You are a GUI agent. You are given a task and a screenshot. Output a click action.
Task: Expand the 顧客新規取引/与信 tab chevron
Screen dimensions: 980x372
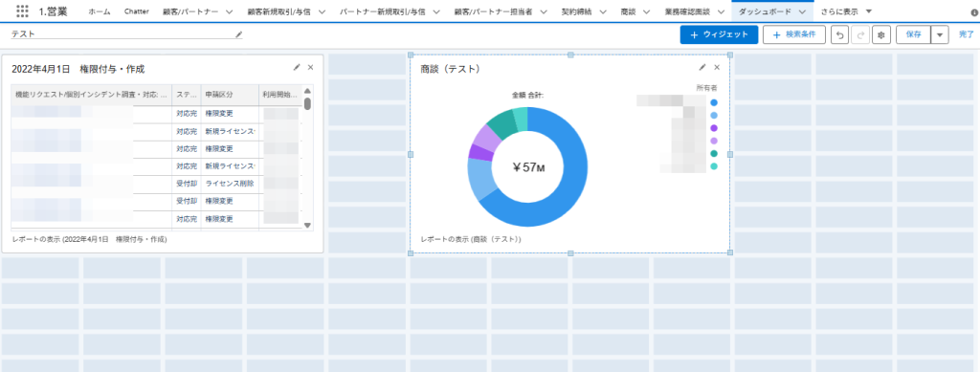322,11
